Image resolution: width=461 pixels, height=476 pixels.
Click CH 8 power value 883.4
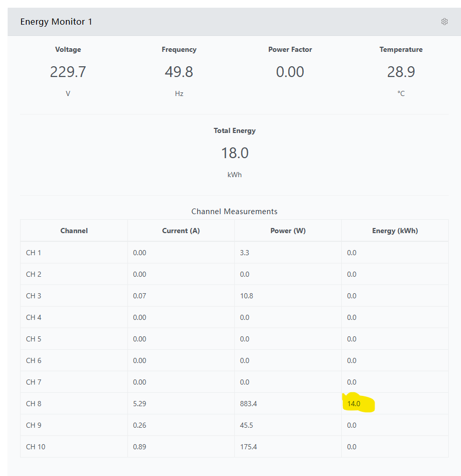(x=248, y=404)
